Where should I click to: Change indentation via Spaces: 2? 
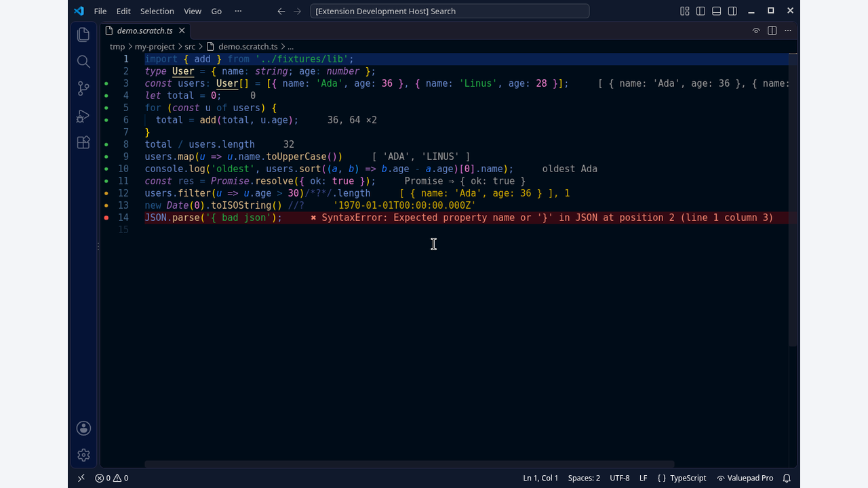click(x=584, y=478)
